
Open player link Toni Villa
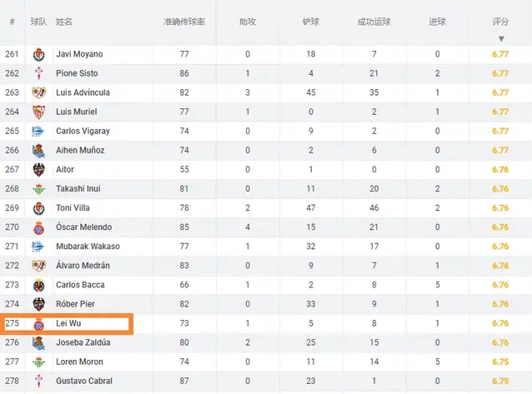pos(73,207)
